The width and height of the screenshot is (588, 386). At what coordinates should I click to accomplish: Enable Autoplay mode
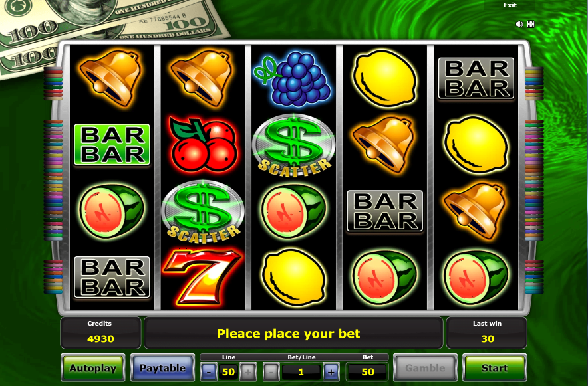coord(92,368)
